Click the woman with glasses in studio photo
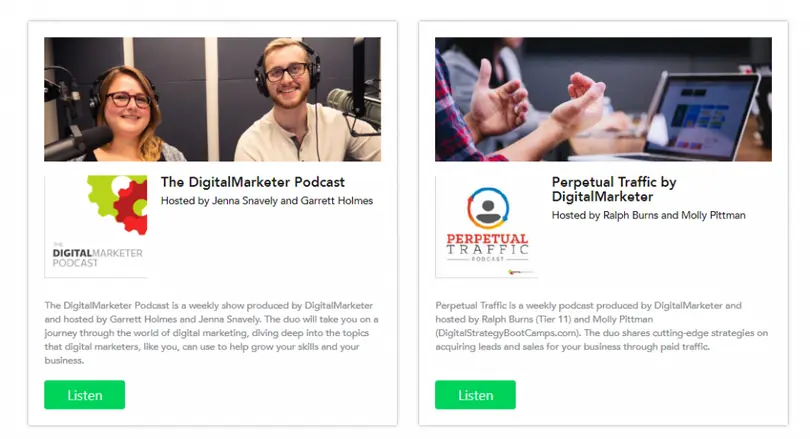This screenshot has height=439, width=810. (128, 116)
